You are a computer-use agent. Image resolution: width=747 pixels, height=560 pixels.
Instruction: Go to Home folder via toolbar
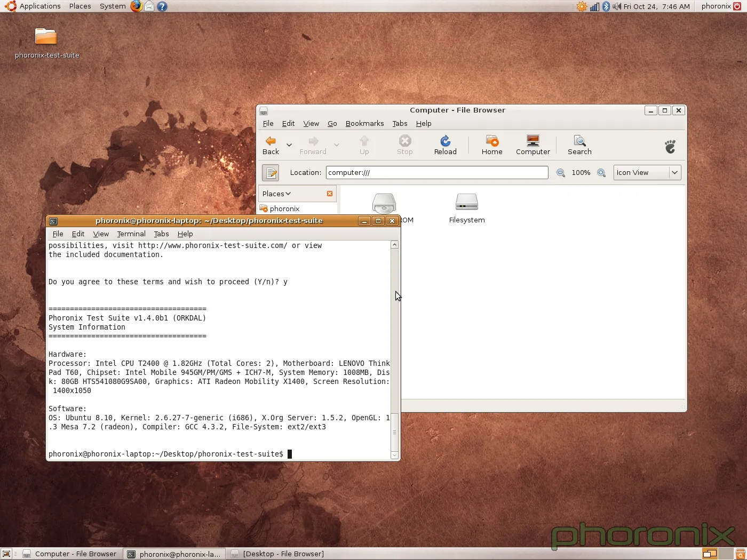click(x=492, y=145)
